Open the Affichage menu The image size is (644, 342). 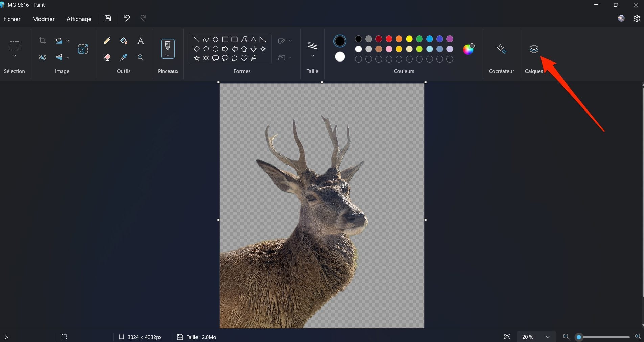click(79, 19)
